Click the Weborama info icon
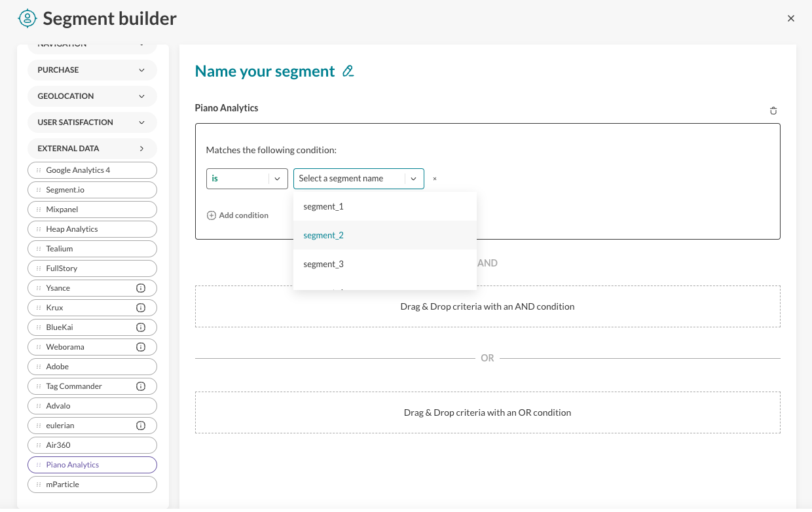 (140, 347)
